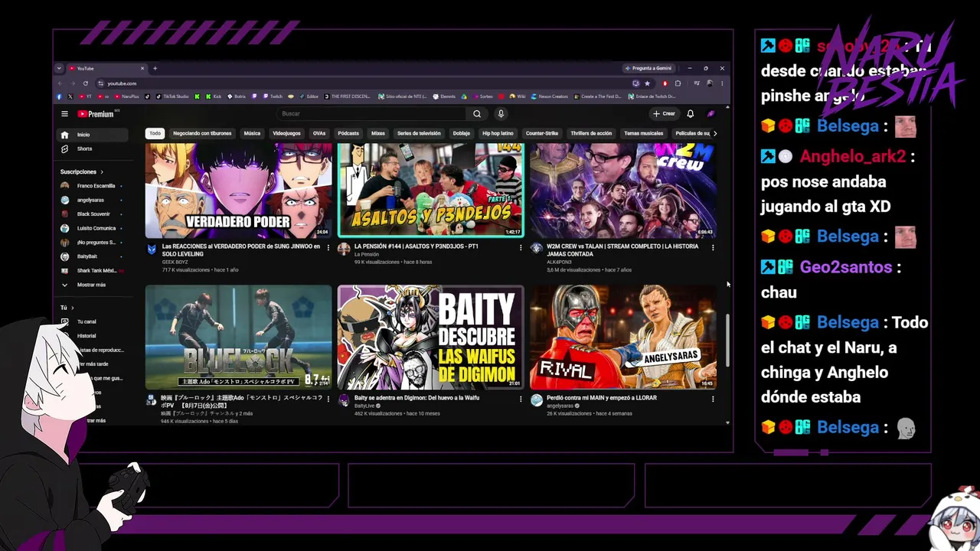Screen dimensions: 980x551
Task: Play the BLUE LOCK thumbnail video
Action: point(239,337)
